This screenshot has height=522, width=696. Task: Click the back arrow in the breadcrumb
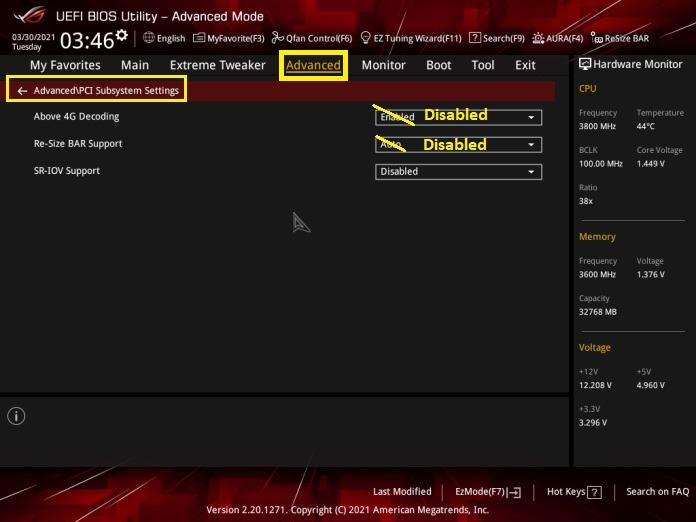22,91
